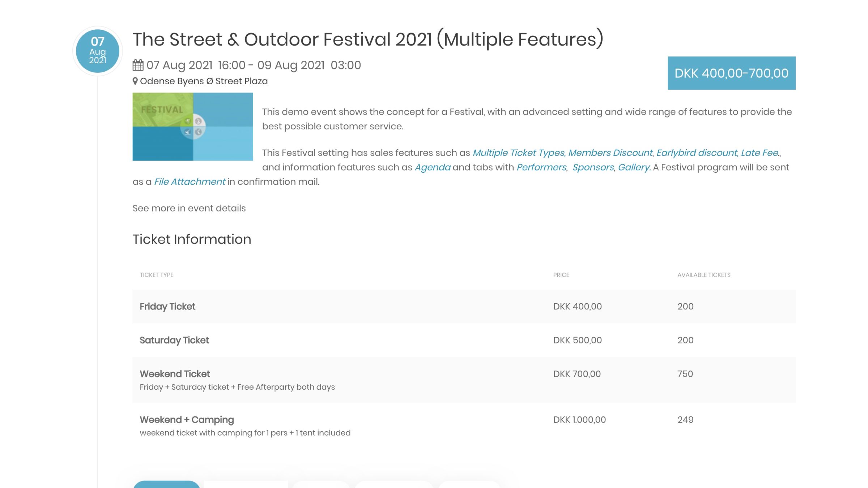Select the Weekend + Camping row label
The image size is (868, 488).
pyautogui.click(x=187, y=420)
